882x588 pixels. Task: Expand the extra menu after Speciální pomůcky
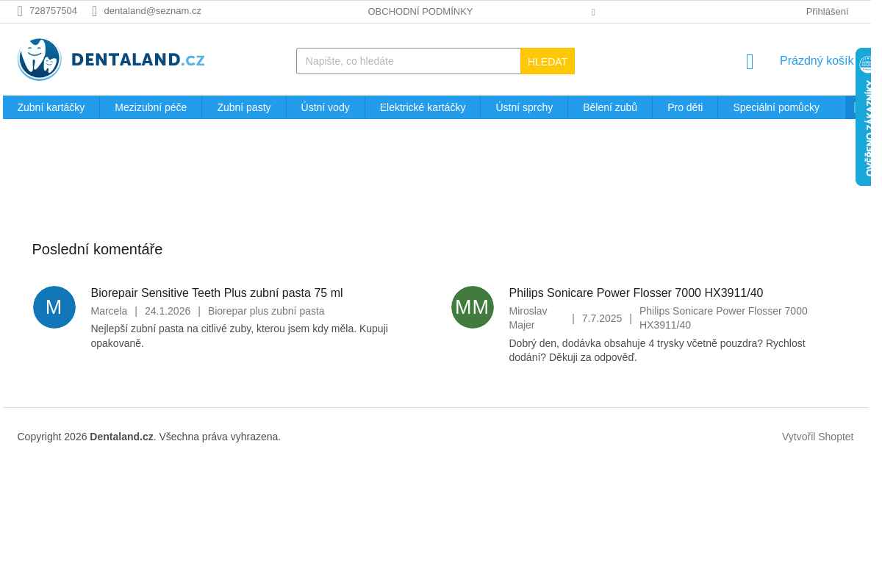pos(854,107)
